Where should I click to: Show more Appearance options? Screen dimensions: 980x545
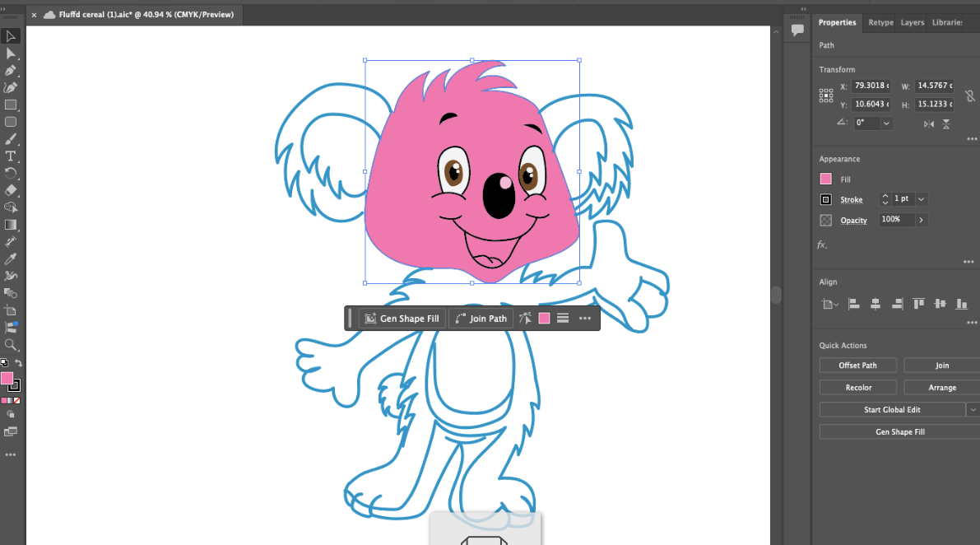point(968,262)
